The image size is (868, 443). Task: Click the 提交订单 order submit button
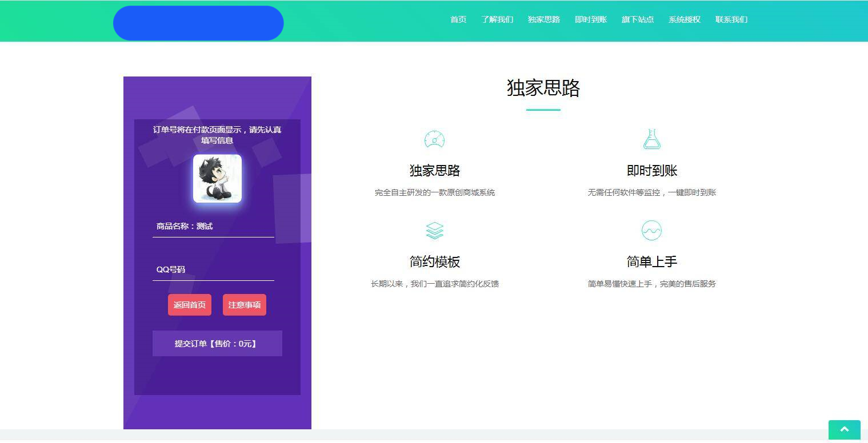tap(217, 343)
